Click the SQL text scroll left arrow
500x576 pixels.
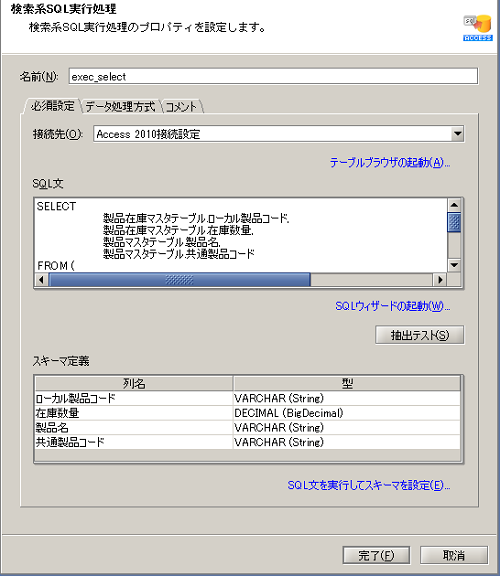click(41, 280)
